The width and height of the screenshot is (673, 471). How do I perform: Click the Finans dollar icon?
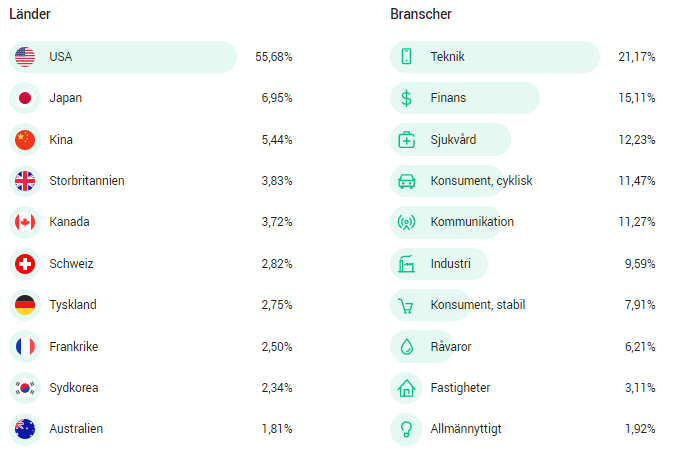406,98
